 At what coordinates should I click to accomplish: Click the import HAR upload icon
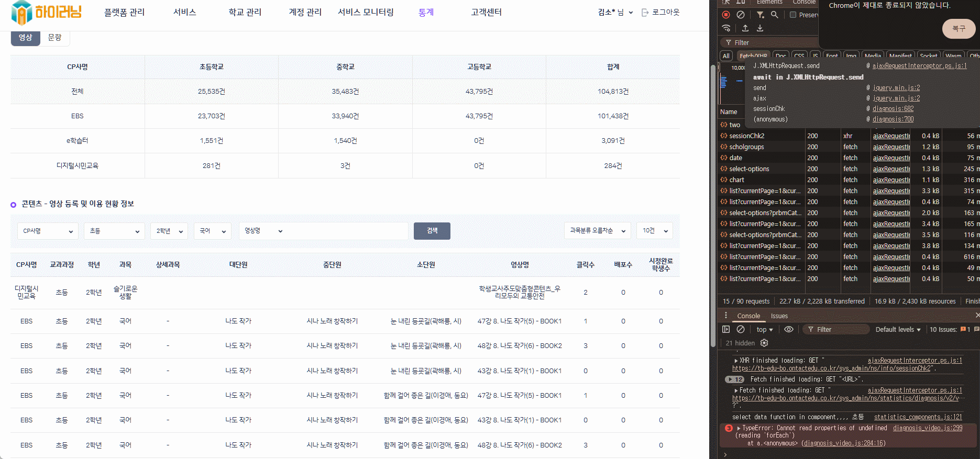(745, 28)
